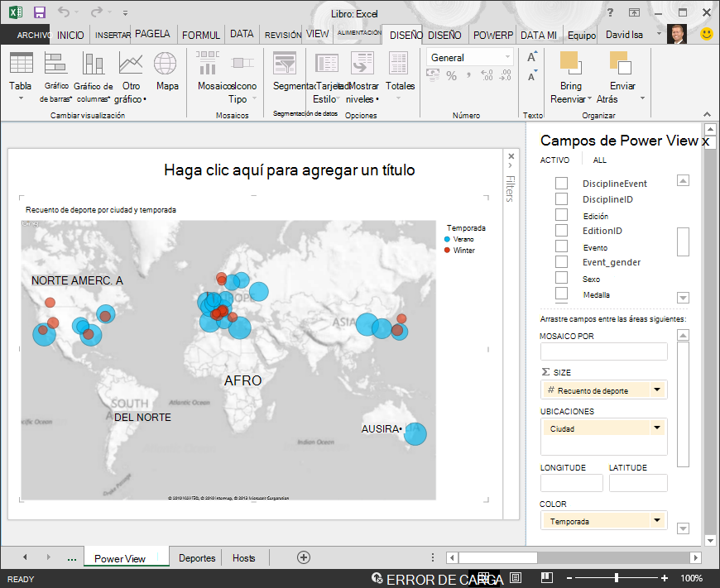The image size is (720, 588).
Task: Decrease text size with the smaller A
Action: click(x=532, y=76)
